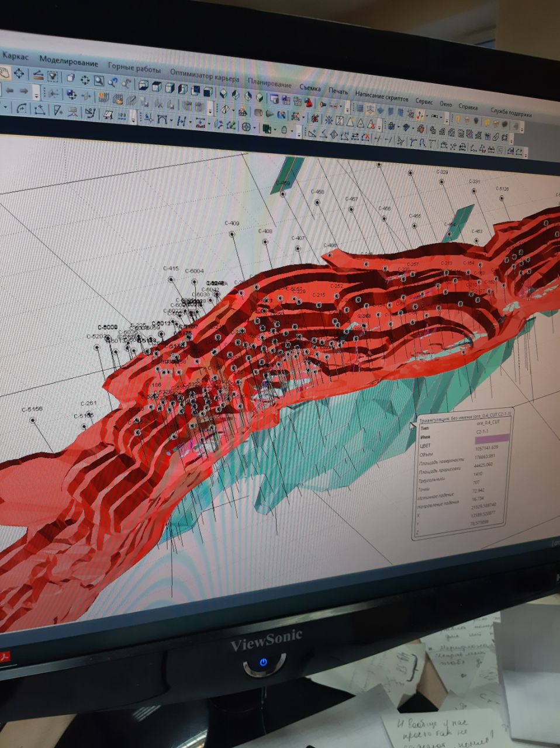This screenshot has height=748, width=560.
Task: Click the magnifier zoom window icon
Action: pos(99,81)
